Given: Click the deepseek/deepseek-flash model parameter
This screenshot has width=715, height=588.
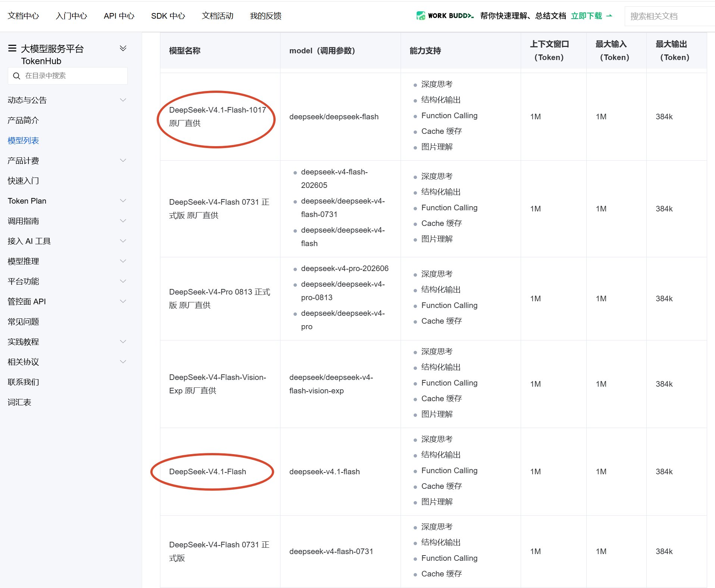Looking at the screenshot, I should coord(334,117).
